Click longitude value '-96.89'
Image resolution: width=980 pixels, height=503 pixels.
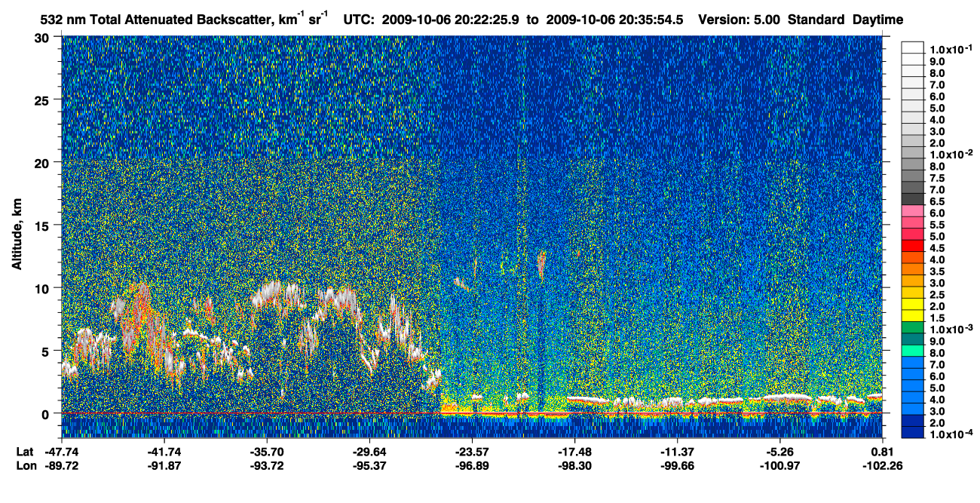click(x=472, y=466)
